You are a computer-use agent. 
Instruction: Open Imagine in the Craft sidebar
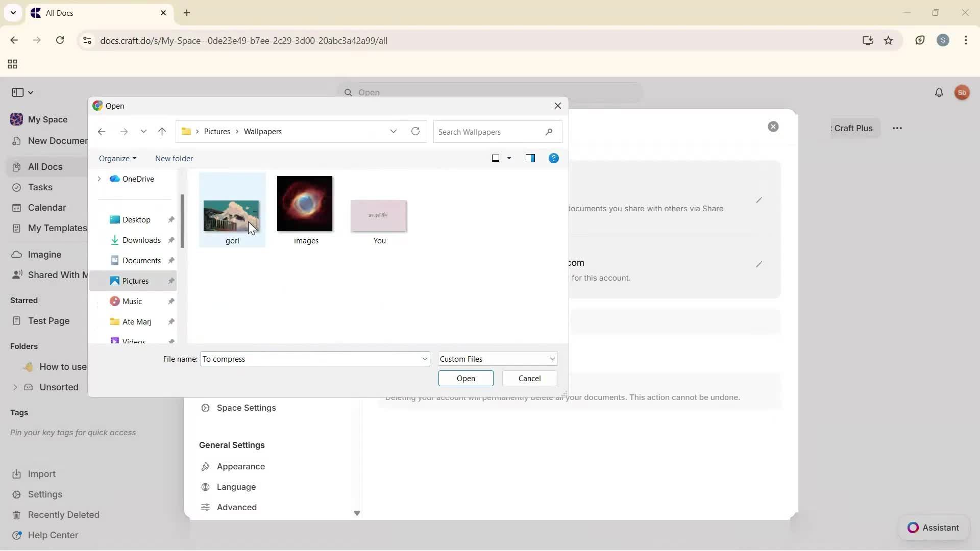tap(44, 254)
